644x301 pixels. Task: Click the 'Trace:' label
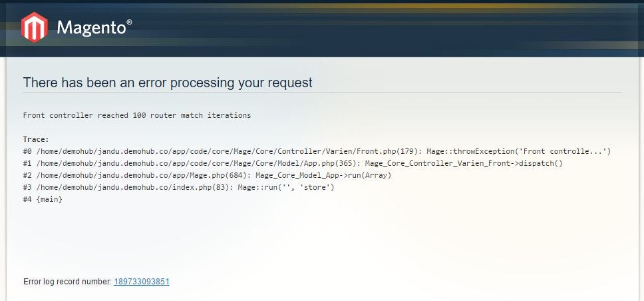tap(36, 139)
